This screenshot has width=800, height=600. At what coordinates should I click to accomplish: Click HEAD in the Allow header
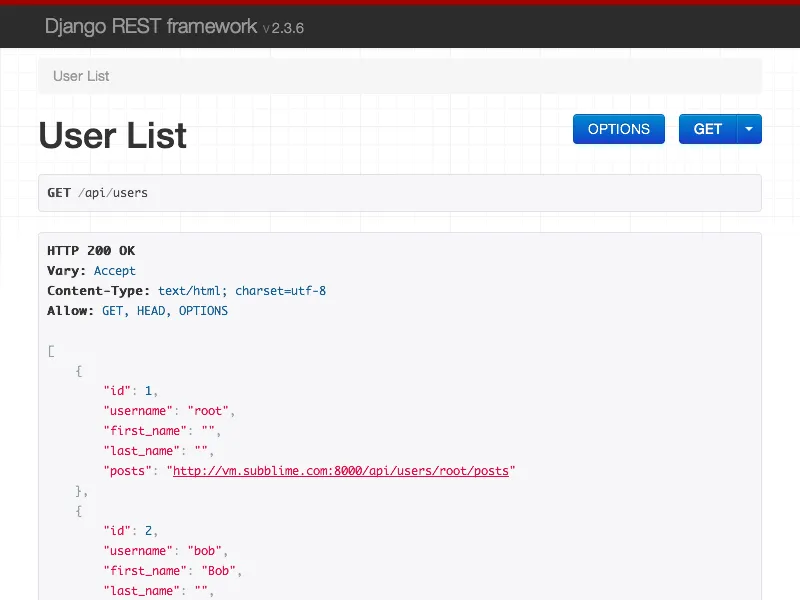150,310
